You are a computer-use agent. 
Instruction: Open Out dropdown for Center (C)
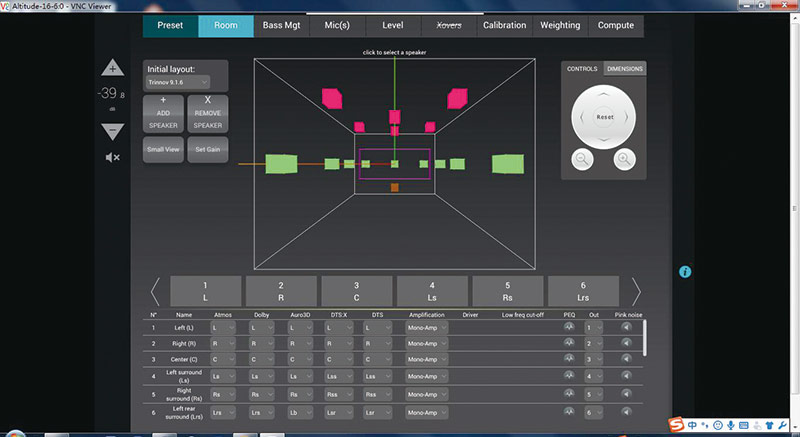pos(594,359)
